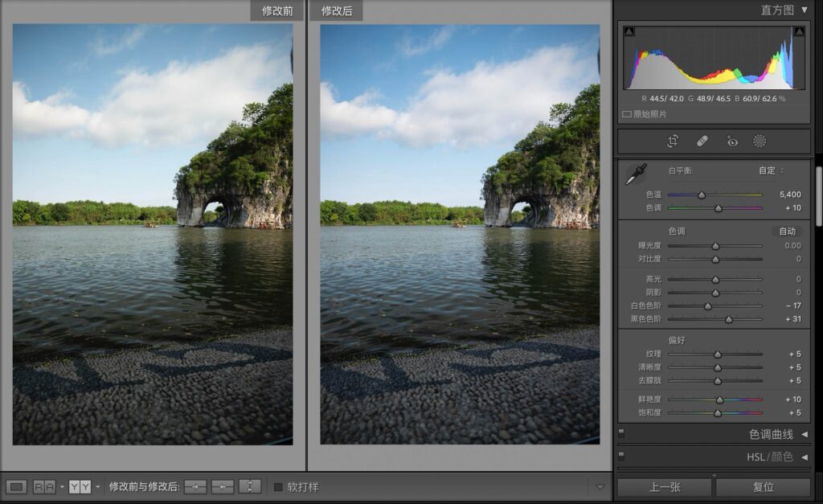Collapse the 直方图 histogram panel
Viewport: 823px width, 504px height.
point(805,10)
